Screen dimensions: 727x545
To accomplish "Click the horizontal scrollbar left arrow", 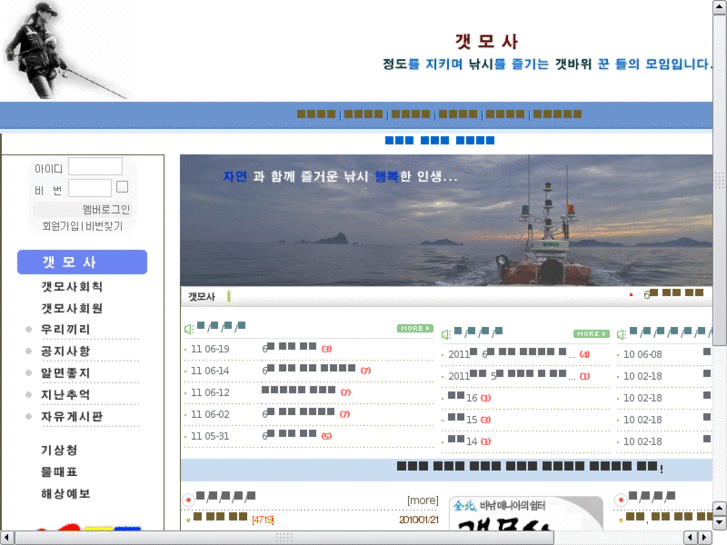I will (7, 538).
